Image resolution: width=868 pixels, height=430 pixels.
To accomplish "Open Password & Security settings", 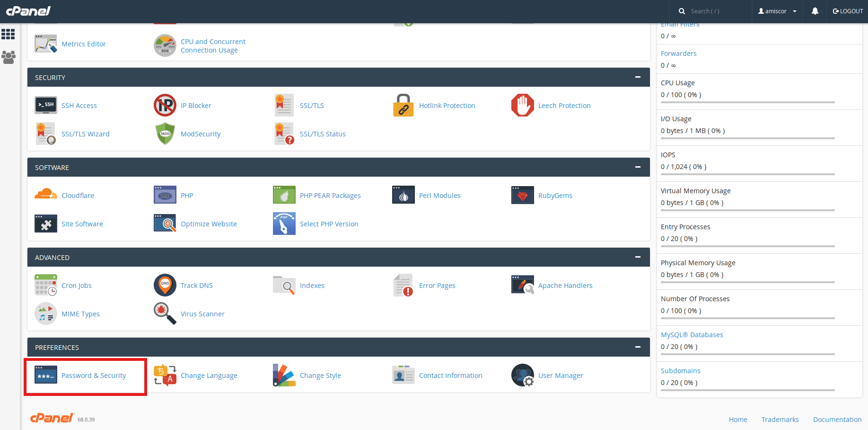I will 94,375.
